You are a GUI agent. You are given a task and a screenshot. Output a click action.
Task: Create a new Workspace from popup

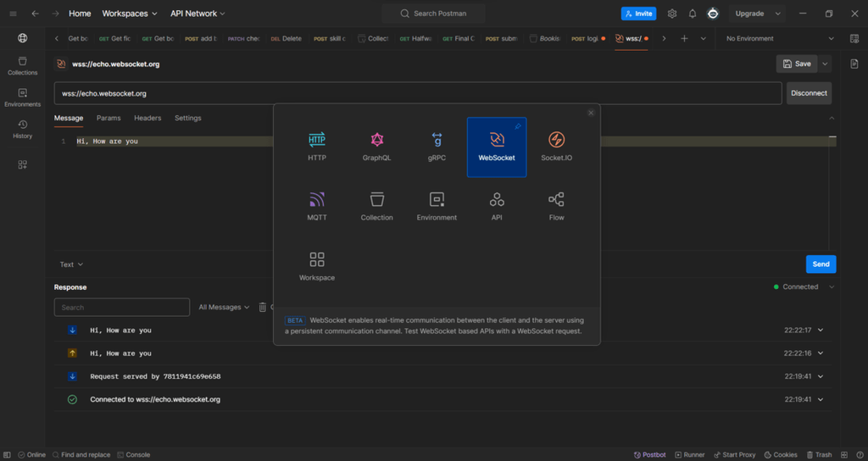pos(317,266)
